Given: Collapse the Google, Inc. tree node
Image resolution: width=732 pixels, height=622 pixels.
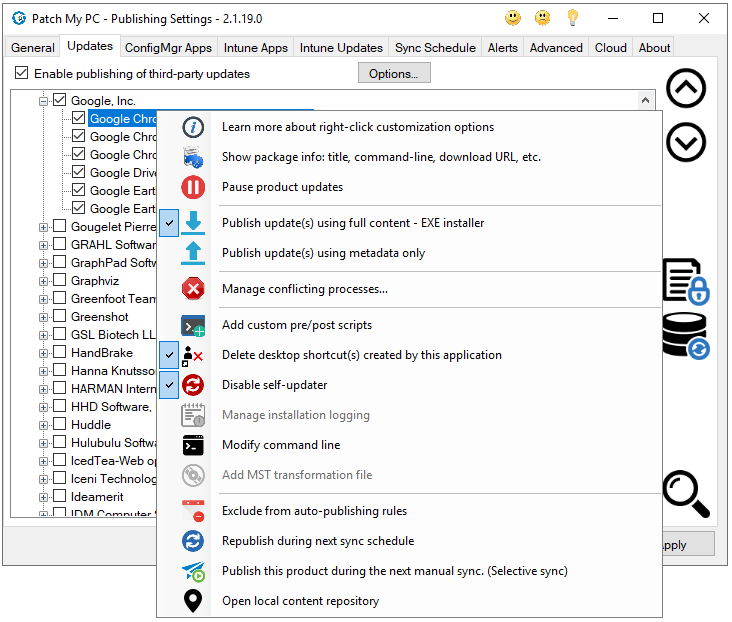Looking at the screenshot, I should click(43, 101).
